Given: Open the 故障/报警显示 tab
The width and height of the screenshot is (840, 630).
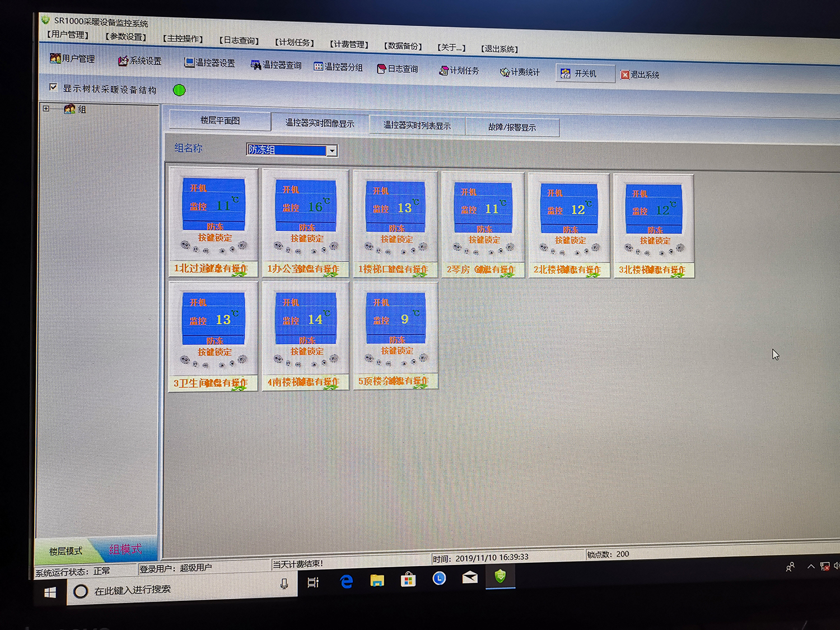Looking at the screenshot, I should pos(512,127).
